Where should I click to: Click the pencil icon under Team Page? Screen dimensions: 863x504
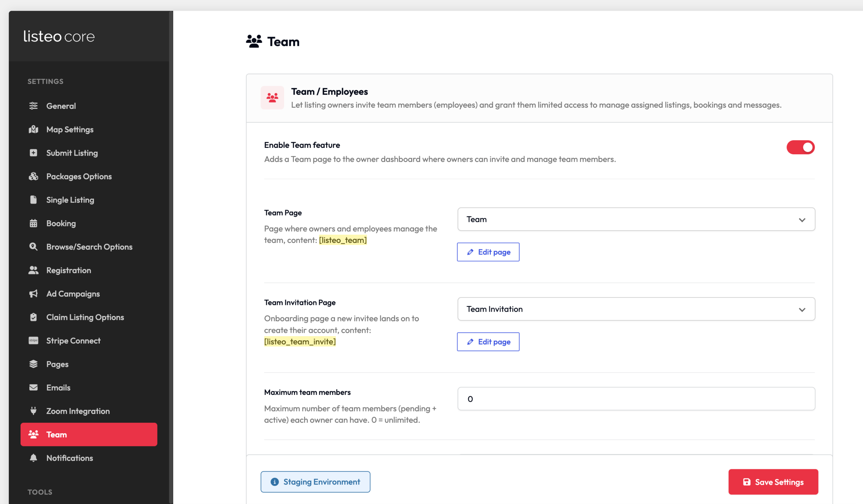pos(470,252)
